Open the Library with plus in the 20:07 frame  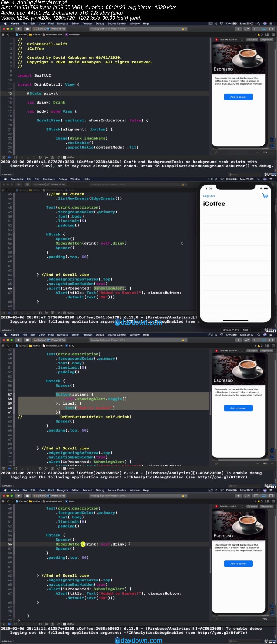pyautogui.click(x=238, y=29)
